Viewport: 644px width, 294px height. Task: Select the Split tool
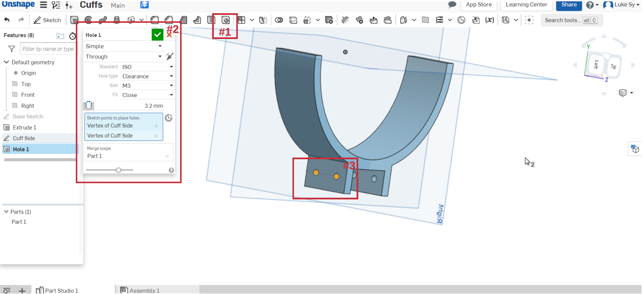pos(293,20)
